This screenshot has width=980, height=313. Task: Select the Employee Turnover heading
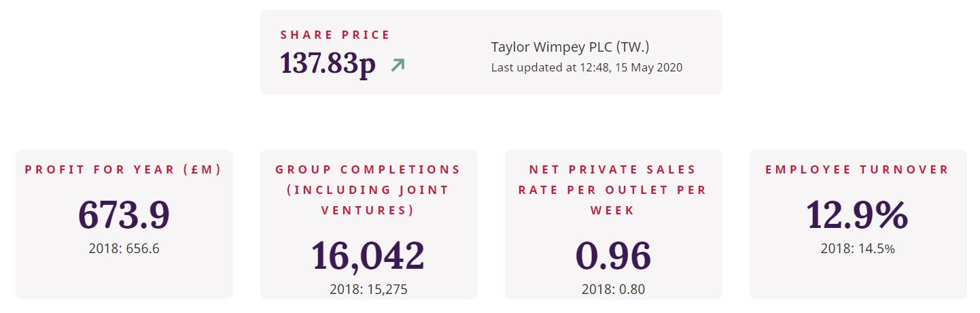point(858,169)
